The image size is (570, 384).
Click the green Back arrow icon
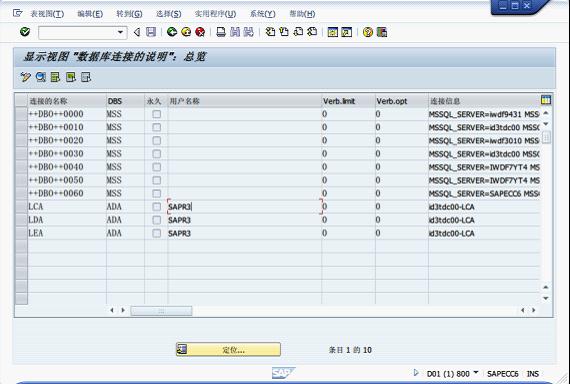click(x=172, y=32)
